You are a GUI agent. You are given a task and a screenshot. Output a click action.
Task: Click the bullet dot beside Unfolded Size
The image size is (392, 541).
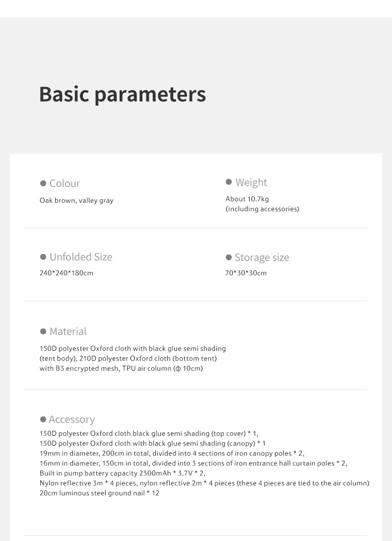(43, 257)
